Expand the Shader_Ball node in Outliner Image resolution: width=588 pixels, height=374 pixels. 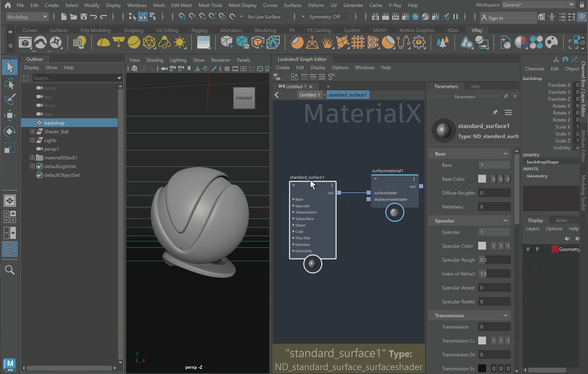(32, 131)
